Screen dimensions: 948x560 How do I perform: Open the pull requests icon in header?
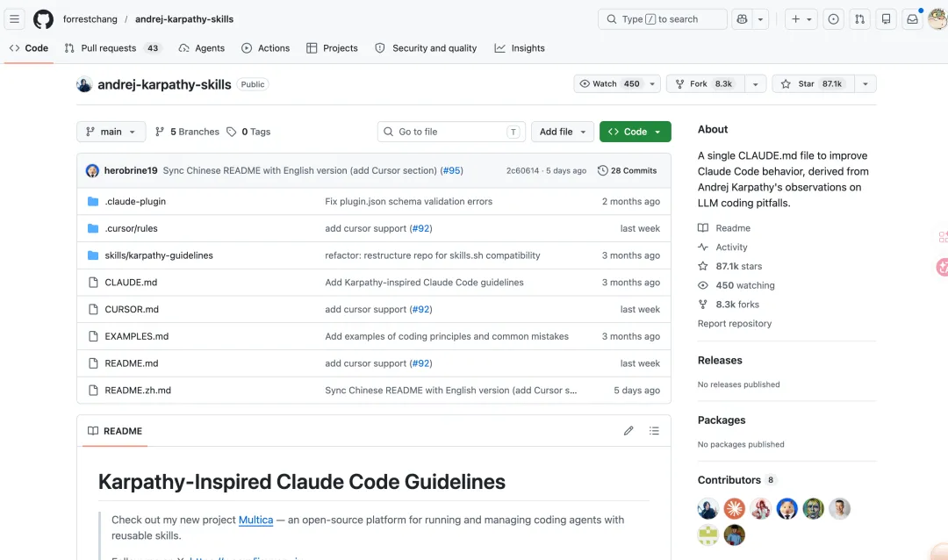pyautogui.click(x=860, y=19)
